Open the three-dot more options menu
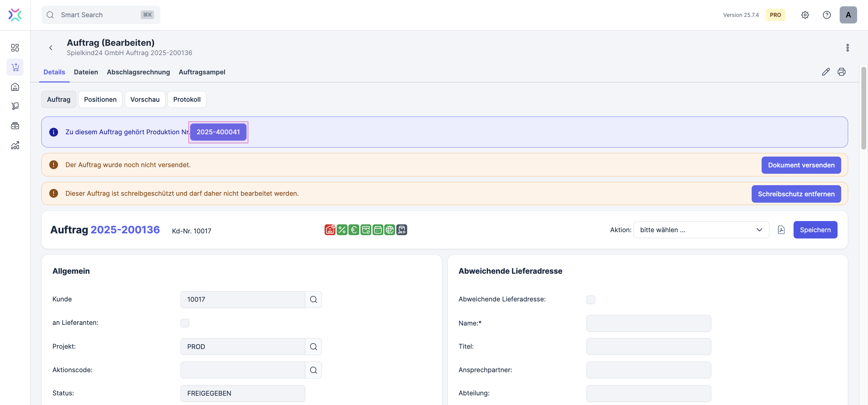This screenshot has height=405, width=868. (x=847, y=48)
